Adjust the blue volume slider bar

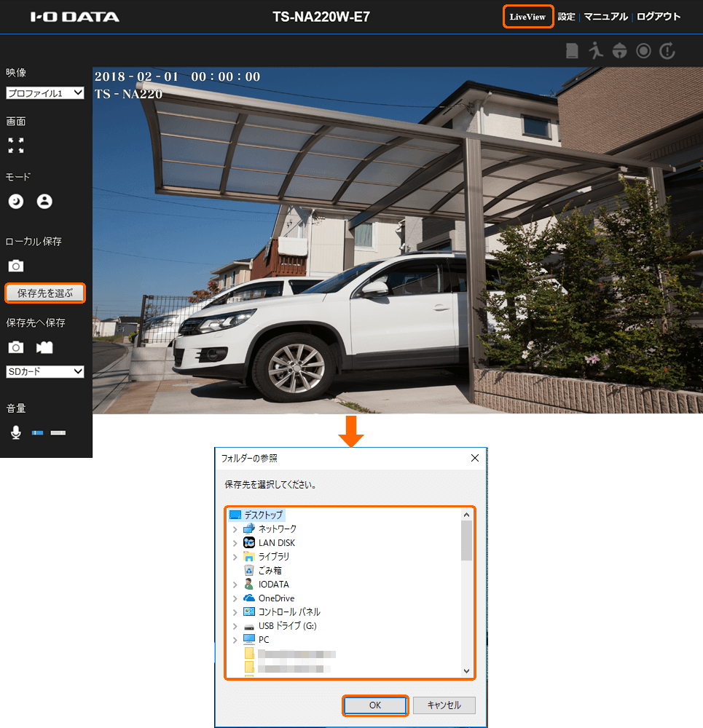click(x=38, y=433)
